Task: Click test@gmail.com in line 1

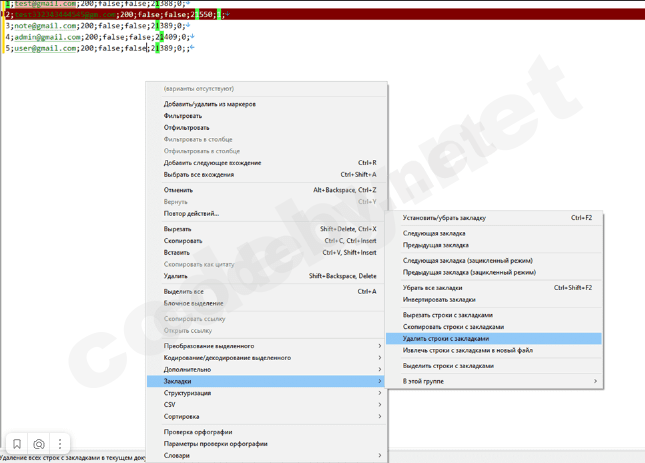Action: tap(45, 3)
